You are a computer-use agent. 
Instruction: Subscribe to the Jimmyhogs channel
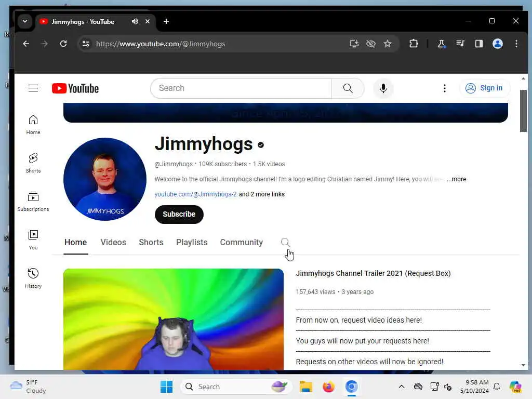179,215
